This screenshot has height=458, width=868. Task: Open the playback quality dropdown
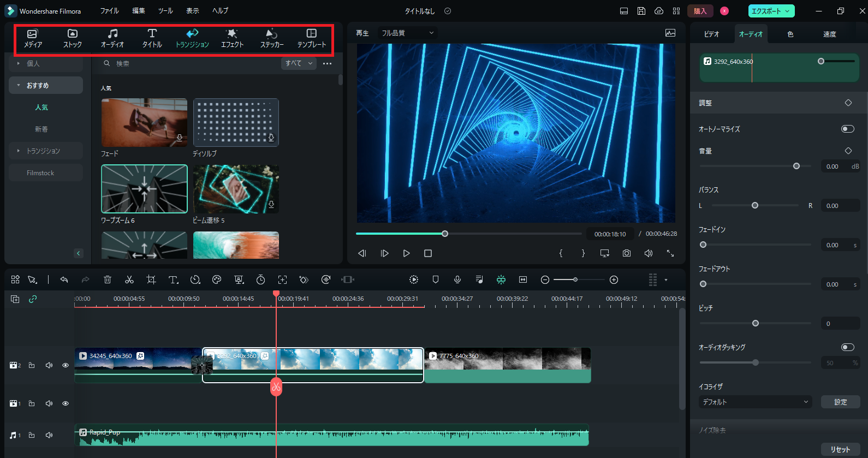pos(408,33)
